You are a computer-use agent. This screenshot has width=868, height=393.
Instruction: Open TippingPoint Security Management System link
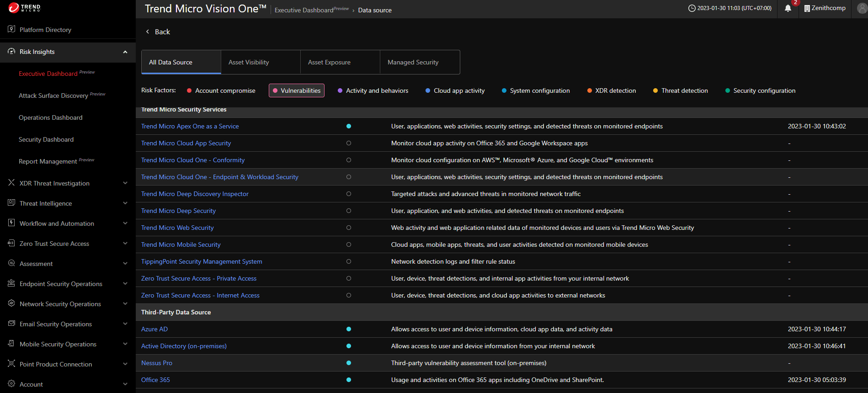202,261
